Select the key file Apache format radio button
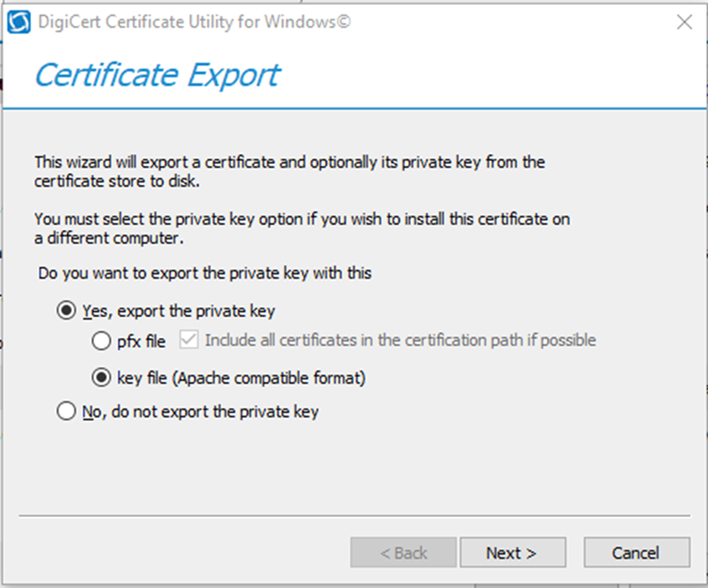This screenshot has height=588, width=708. (x=101, y=377)
